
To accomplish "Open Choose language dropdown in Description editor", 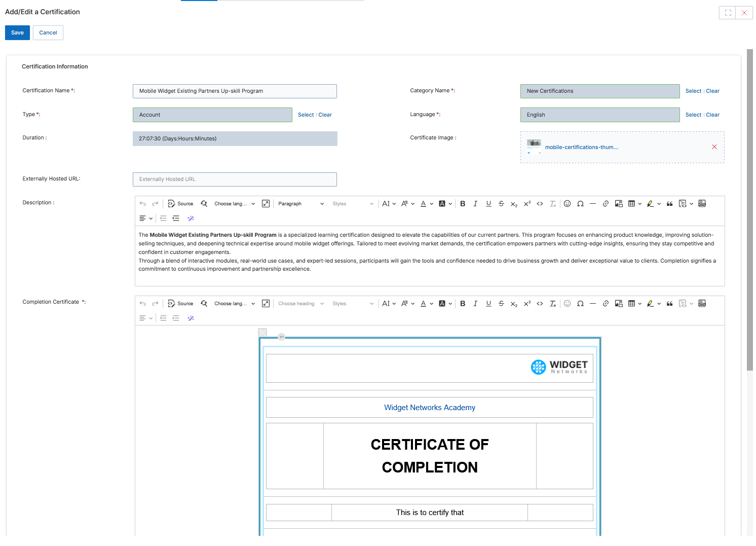I will [x=235, y=204].
